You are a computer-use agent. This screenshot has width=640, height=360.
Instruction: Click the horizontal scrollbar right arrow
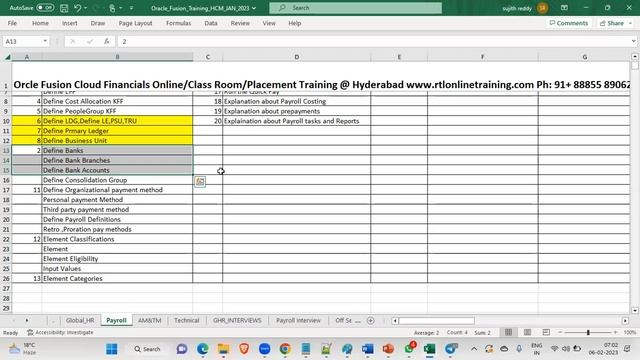click(x=625, y=321)
